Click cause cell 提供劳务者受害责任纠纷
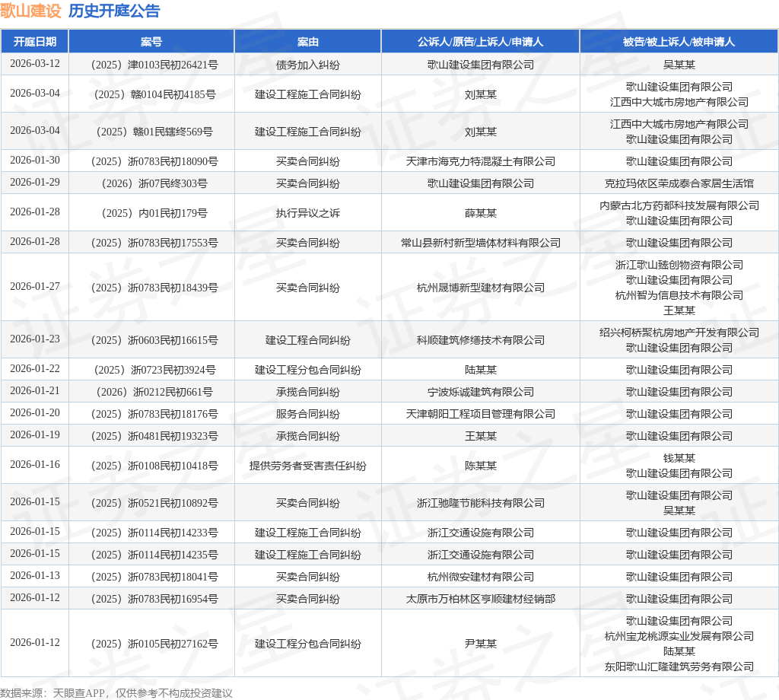This screenshot has width=779, height=700. pyautogui.click(x=308, y=466)
